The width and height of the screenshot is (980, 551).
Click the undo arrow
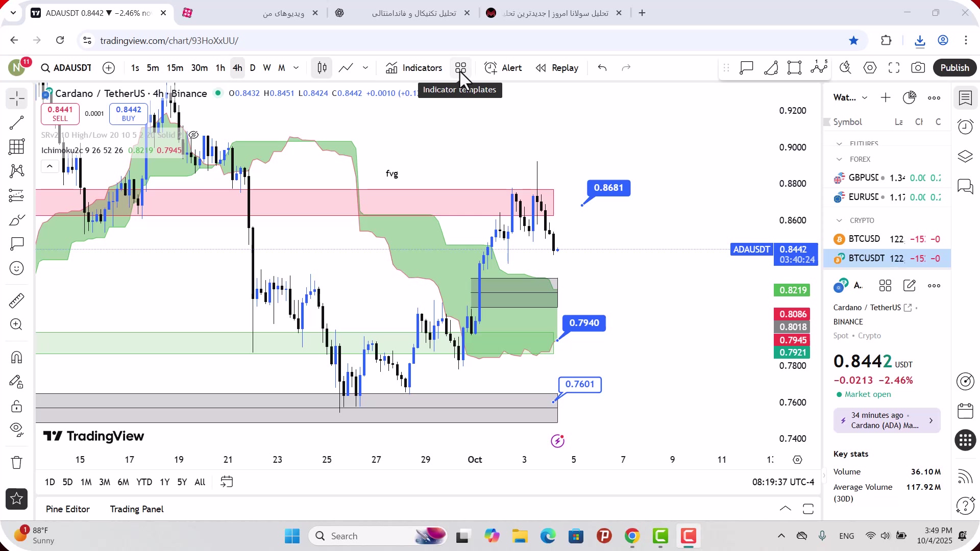pyautogui.click(x=602, y=68)
